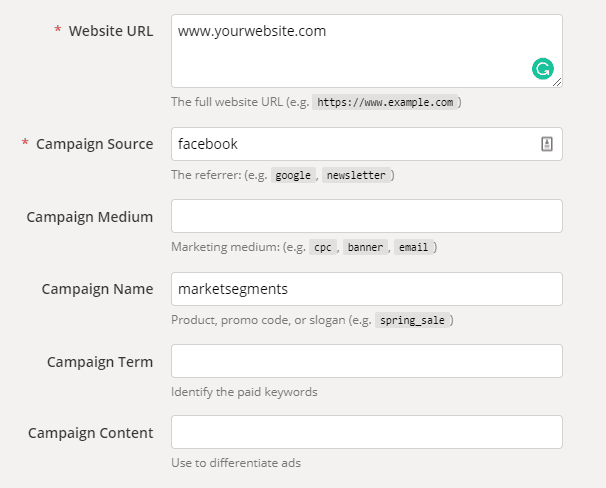Click the Campaign Medium label
Screen dimensions: 606x488
(x=90, y=217)
